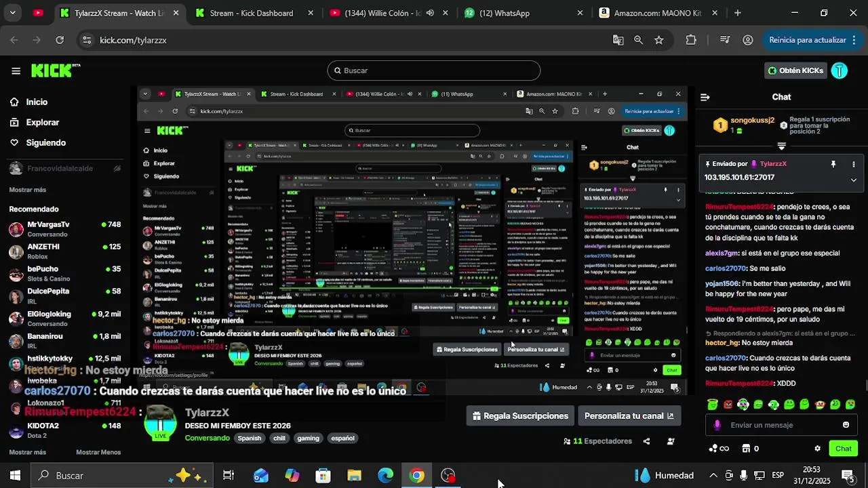Open bePucho recommended channel

[64, 274]
